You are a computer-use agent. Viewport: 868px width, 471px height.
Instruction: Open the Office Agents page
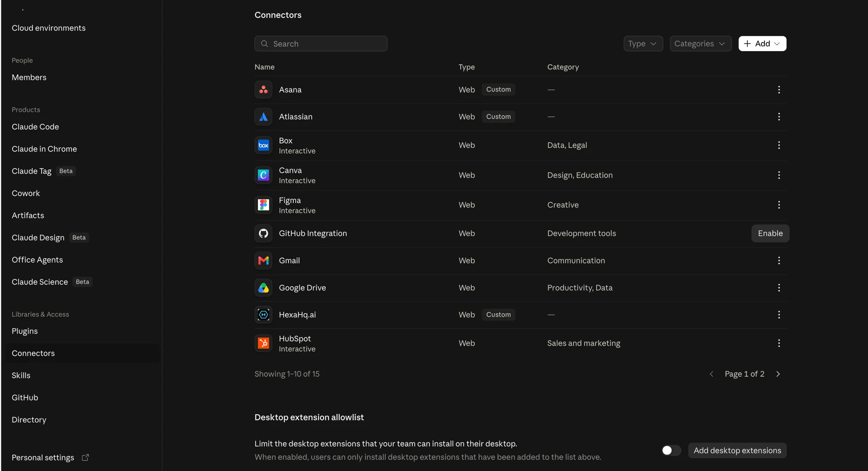click(x=37, y=260)
